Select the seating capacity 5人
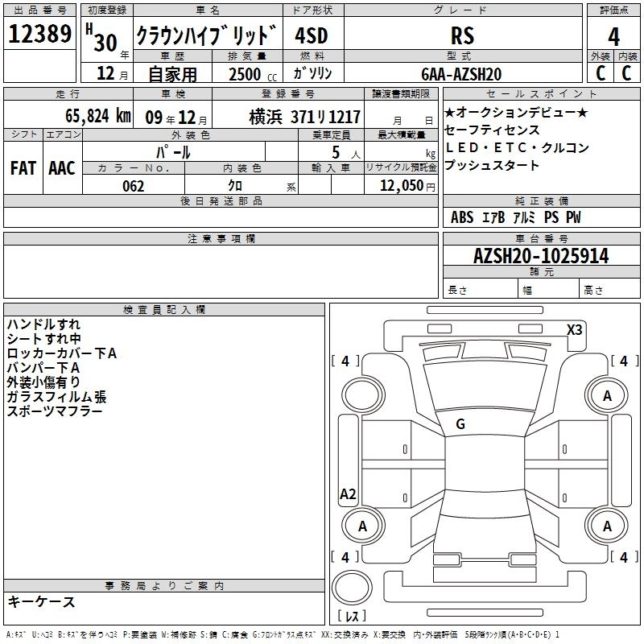 [346, 152]
